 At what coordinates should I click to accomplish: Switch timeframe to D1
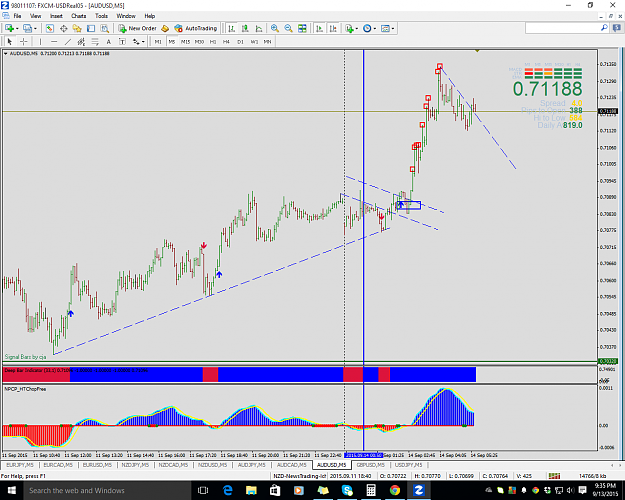click(x=240, y=41)
